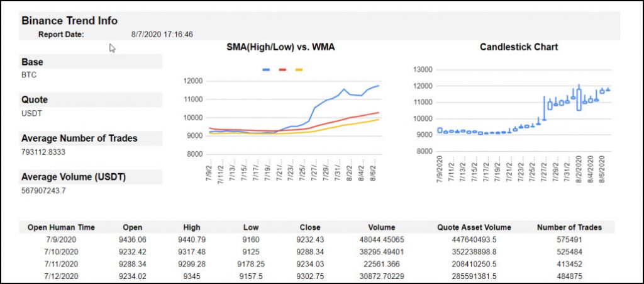This screenshot has height=284, width=644.
Task: Click the Quote Asset Volume column header
Action: pos(474,227)
